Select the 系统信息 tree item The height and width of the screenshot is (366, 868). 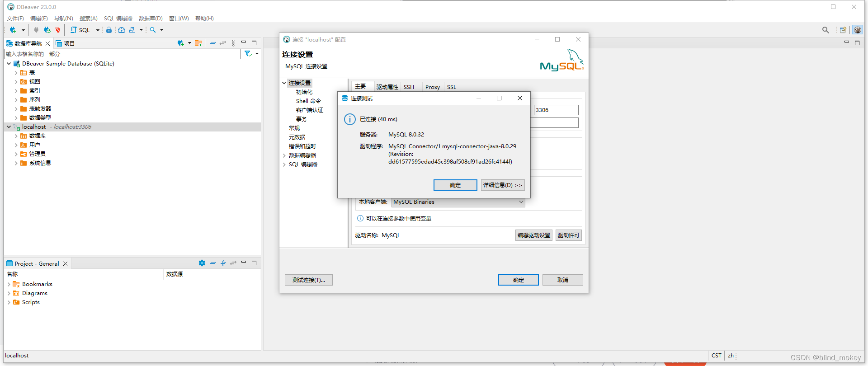40,163
